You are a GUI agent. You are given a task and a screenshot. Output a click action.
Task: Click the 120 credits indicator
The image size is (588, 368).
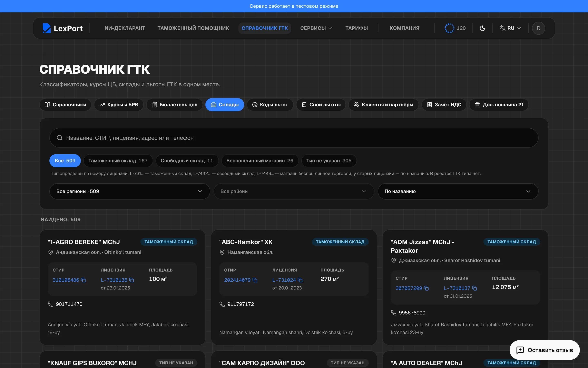[455, 28]
